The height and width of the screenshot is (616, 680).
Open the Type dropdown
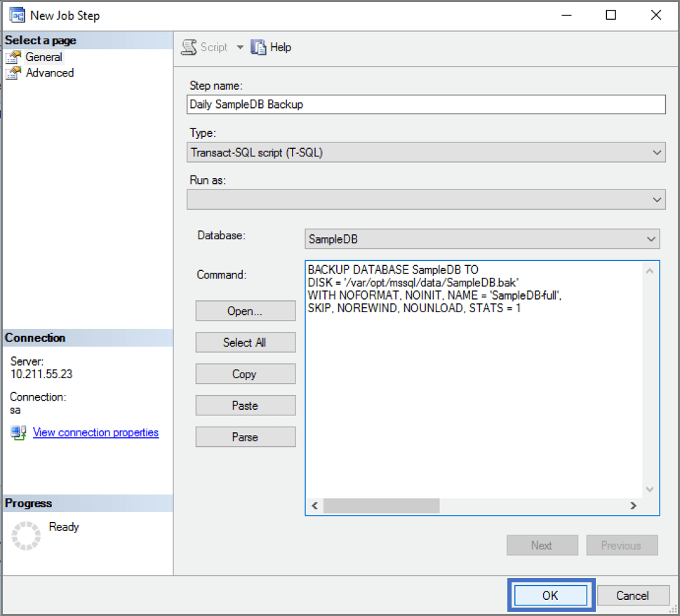pos(657,152)
